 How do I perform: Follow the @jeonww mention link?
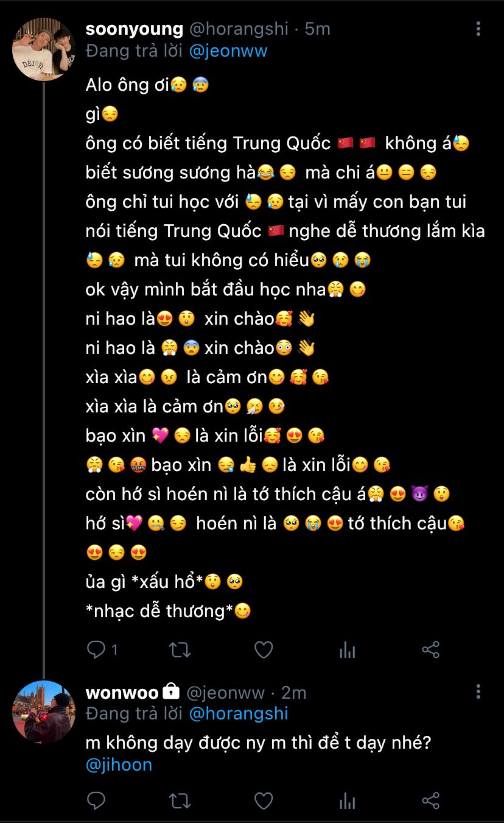click(228, 51)
